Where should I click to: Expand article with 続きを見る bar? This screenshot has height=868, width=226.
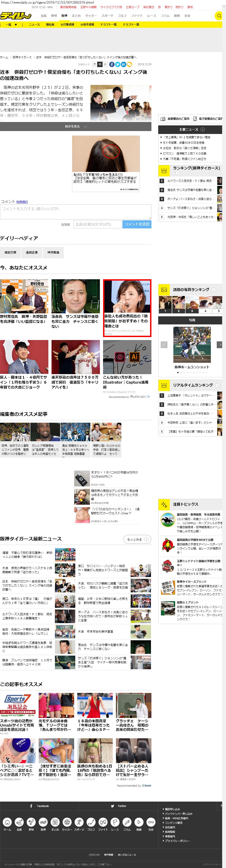point(75,126)
